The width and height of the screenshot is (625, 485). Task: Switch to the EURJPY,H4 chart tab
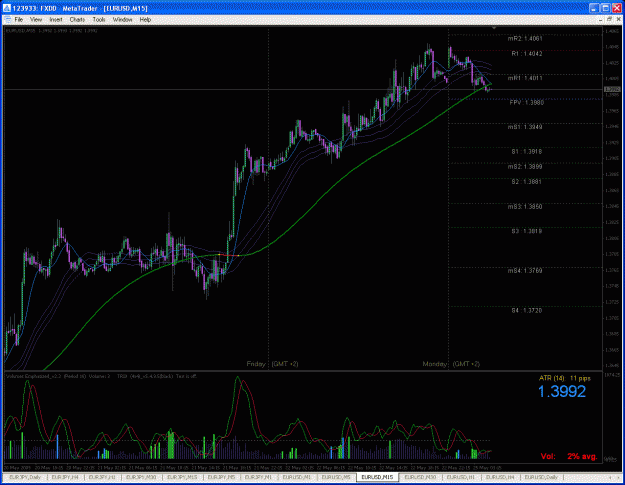click(x=65, y=477)
